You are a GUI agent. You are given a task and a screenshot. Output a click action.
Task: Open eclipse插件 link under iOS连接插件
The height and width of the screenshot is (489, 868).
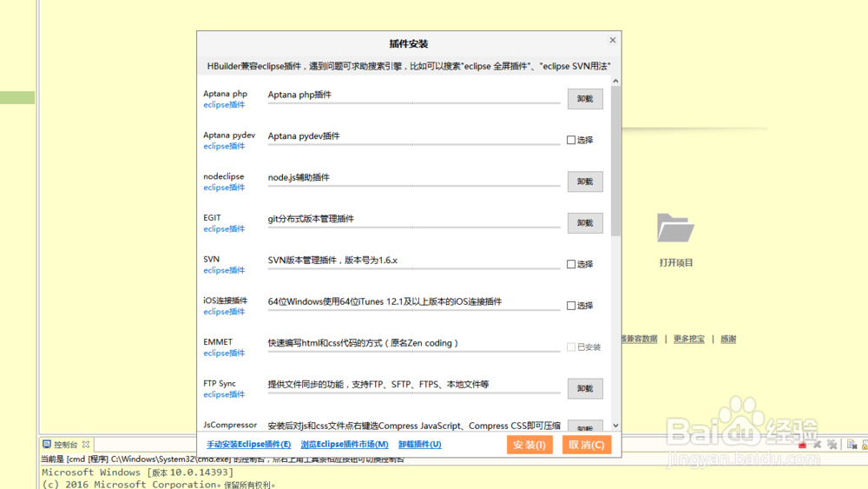coord(224,312)
